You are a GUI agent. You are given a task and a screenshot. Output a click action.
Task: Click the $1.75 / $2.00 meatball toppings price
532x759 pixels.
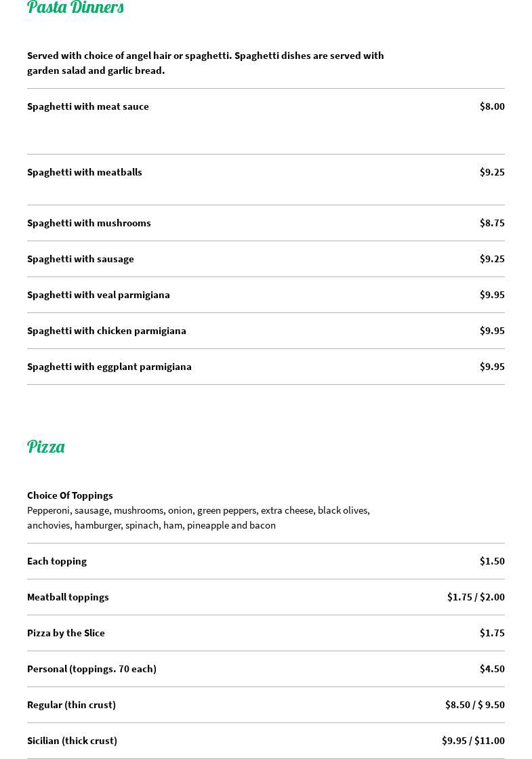coord(476,597)
